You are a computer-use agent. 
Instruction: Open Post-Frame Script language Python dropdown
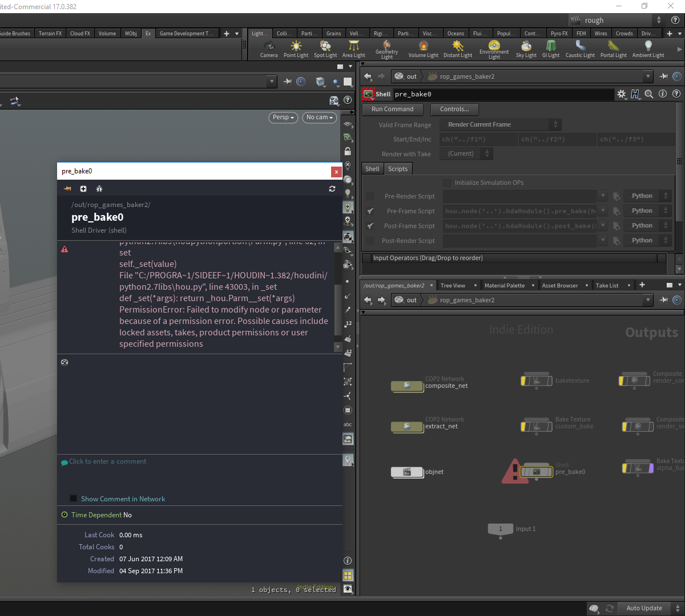tap(647, 226)
